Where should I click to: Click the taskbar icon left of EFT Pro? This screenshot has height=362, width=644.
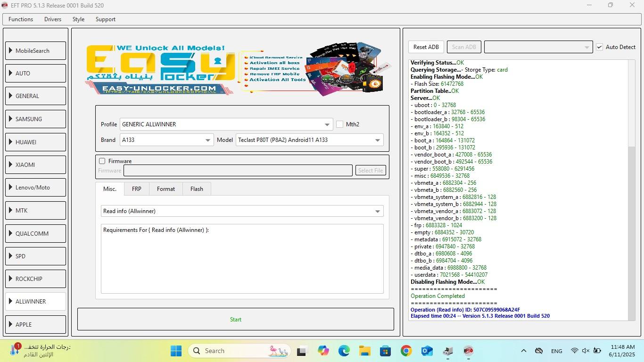tap(447, 351)
